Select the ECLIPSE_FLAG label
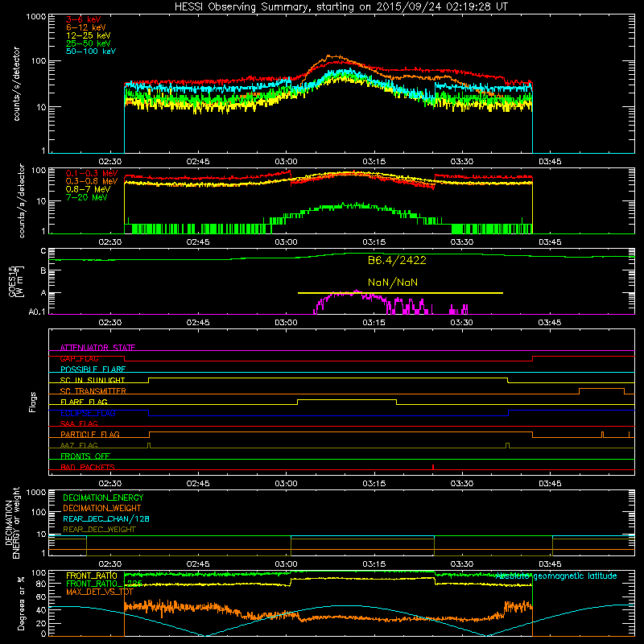The width and height of the screenshot is (644, 644). pyautogui.click(x=88, y=413)
